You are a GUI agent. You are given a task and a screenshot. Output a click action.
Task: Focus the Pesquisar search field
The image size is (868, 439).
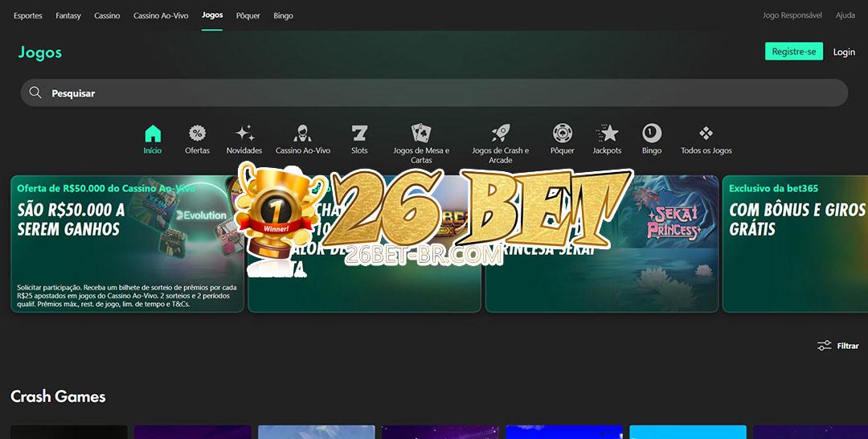[x=434, y=92]
